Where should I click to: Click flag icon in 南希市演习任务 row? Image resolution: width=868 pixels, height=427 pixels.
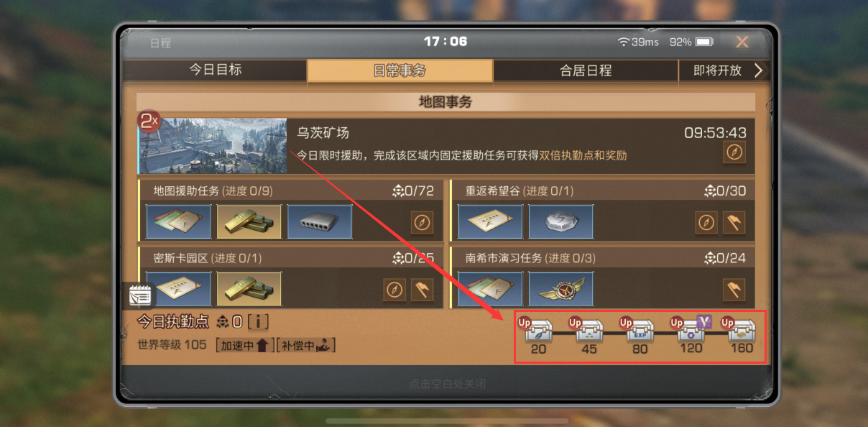click(x=734, y=290)
